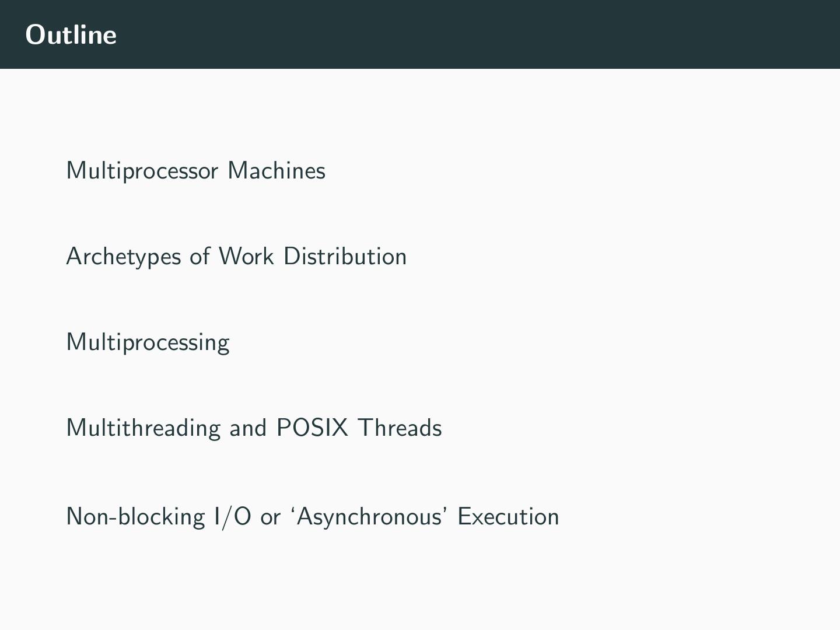Open Multithreading and POSIX Threads section
Screen dimensions: 840x630
[254, 428]
